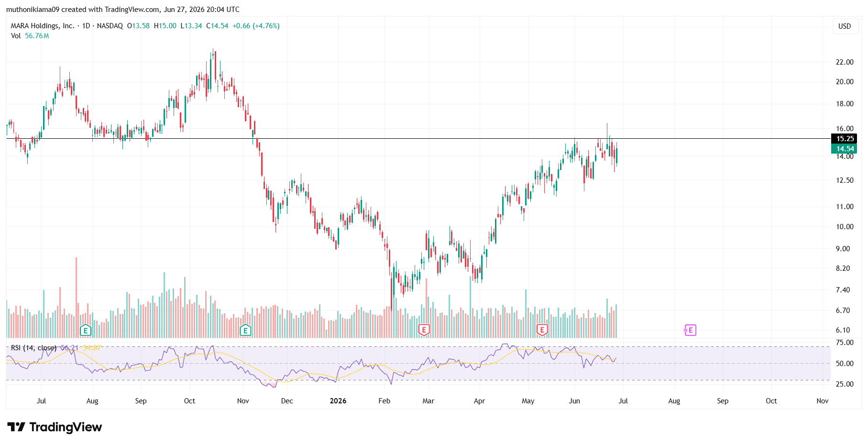Open the USD currency selector
Viewport: 868px width, 445px height.
[845, 26]
